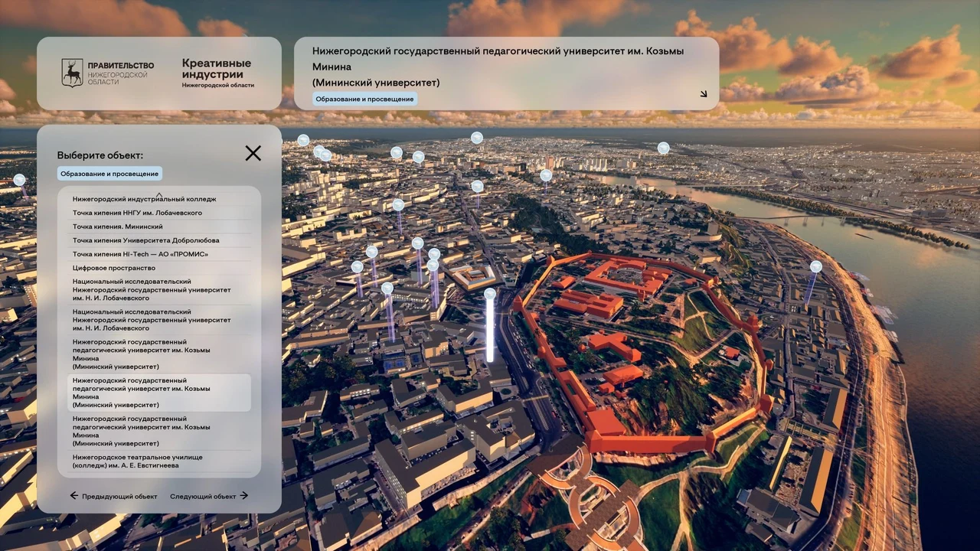Image resolution: width=980 pixels, height=551 pixels.
Task: Open details arrow on the university info card
Action: [704, 94]
